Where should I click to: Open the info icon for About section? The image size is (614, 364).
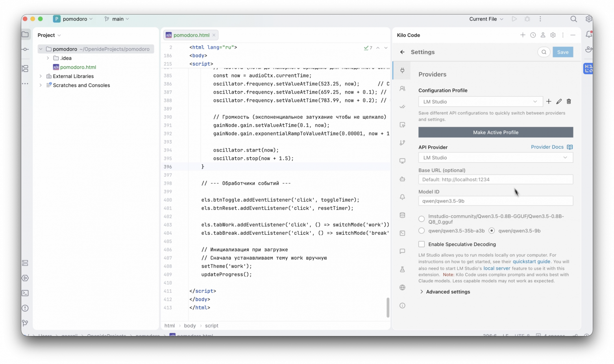click(x=402, y=305)
